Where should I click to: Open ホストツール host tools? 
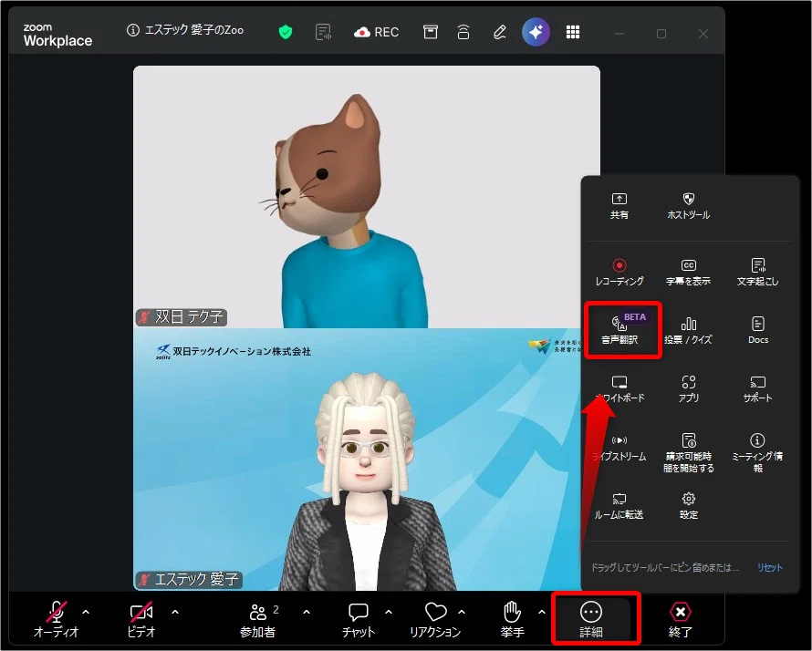(x=688, y=206)
